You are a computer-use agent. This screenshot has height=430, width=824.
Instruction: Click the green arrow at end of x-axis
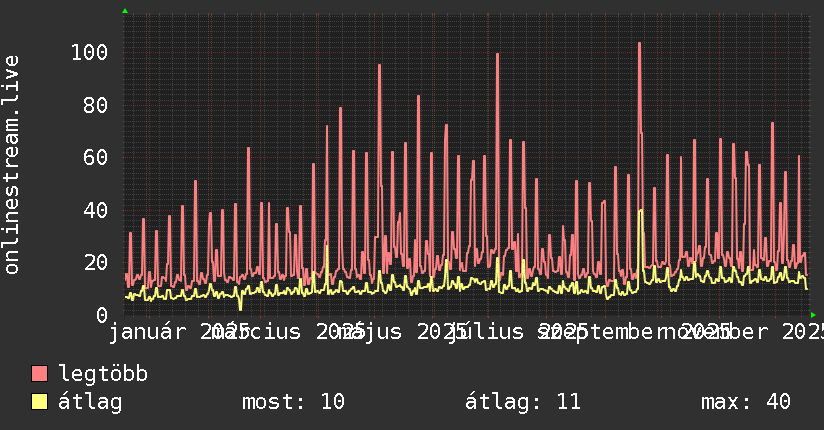coord(813,315)
